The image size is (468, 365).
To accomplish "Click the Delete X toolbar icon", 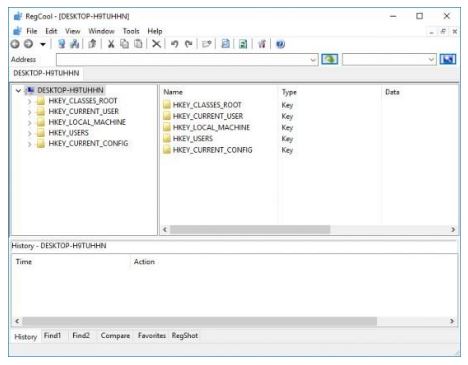I will pos(156,44).
